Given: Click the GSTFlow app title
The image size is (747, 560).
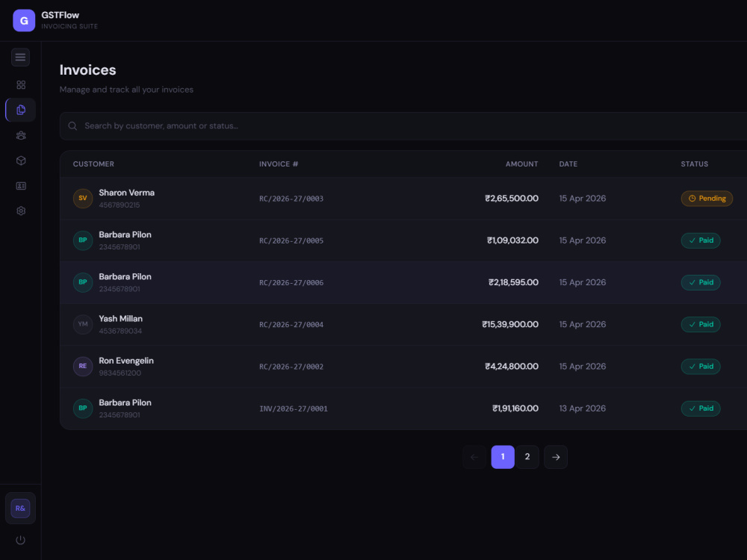Looking at the screenshot, I should [x=60, y=15].
